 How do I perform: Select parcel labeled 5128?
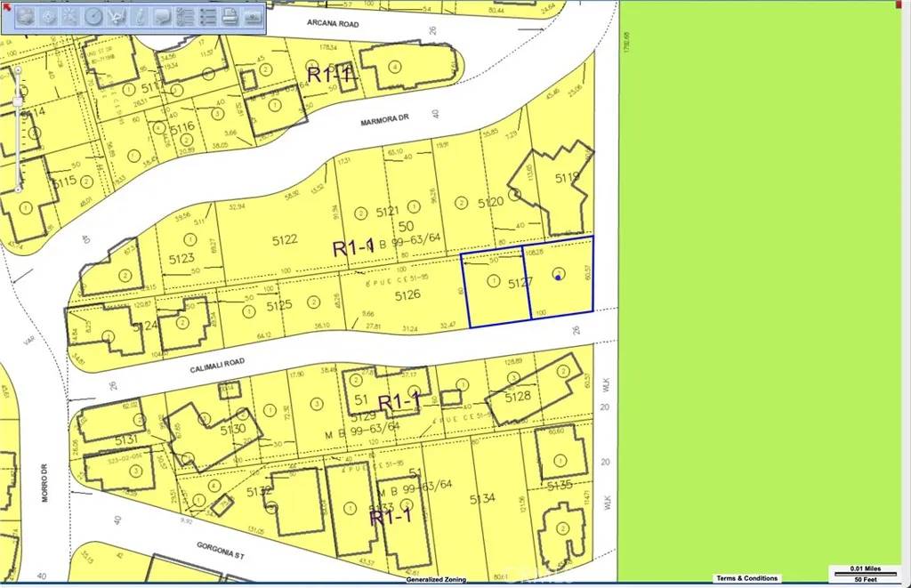click(x=518, y=397)
